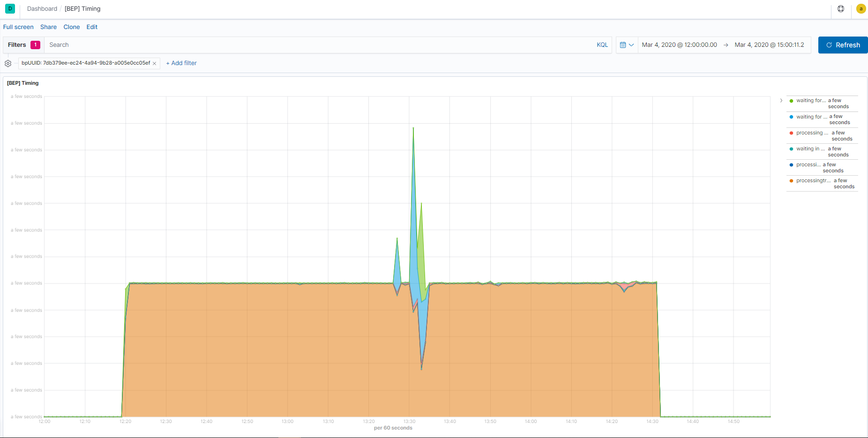The image size is (868, 438).
Task: Go to the Dashboard breadcrumb
Action: click(x=42, y=8)
